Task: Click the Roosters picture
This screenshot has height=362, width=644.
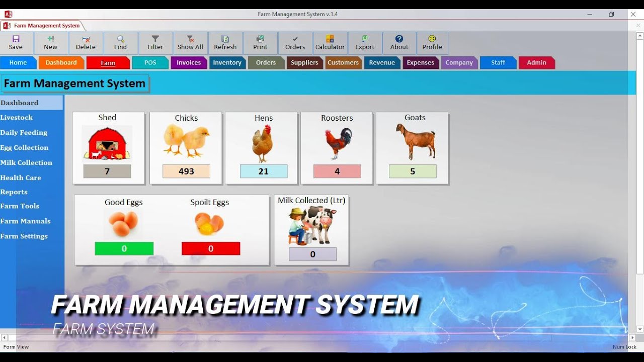Action: 338,143
